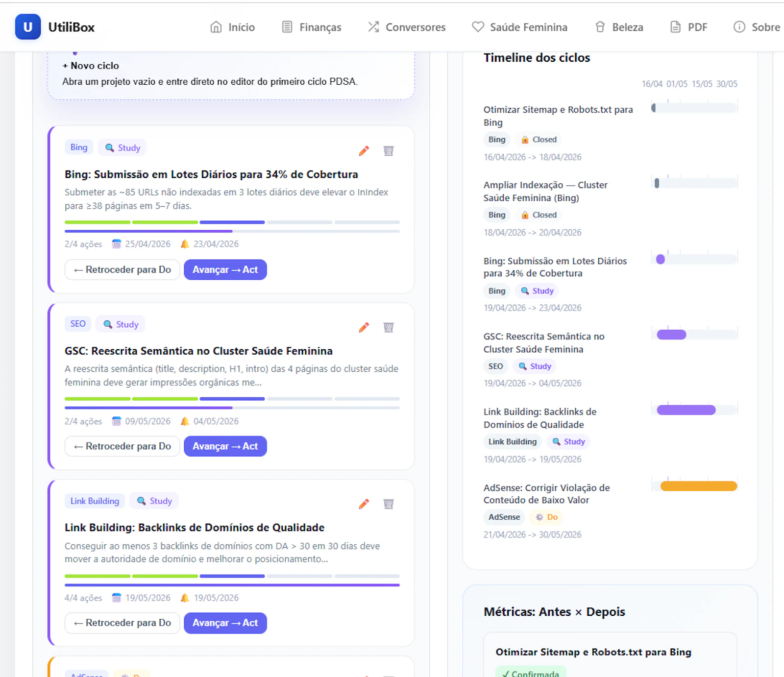Open the Sobre page
Image resolution: width=784 pixels, height=677 pixels.
757,27
